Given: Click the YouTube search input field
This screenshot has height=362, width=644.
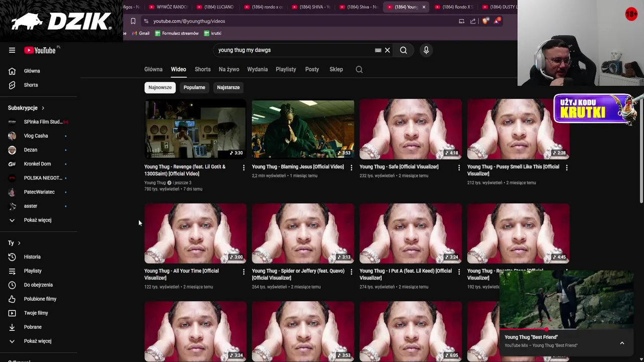Looking at the screenshot, I should (x=294, y=50).
